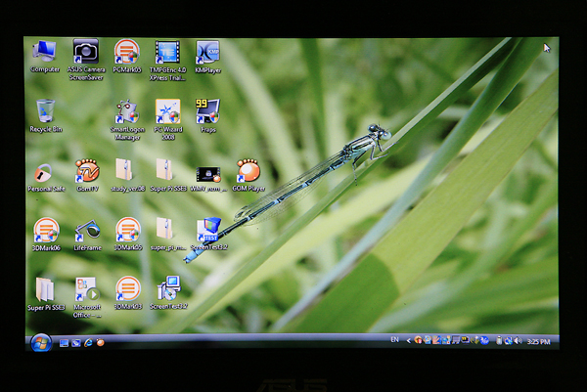Select PC Wizard 2008 shortcut

168,119
